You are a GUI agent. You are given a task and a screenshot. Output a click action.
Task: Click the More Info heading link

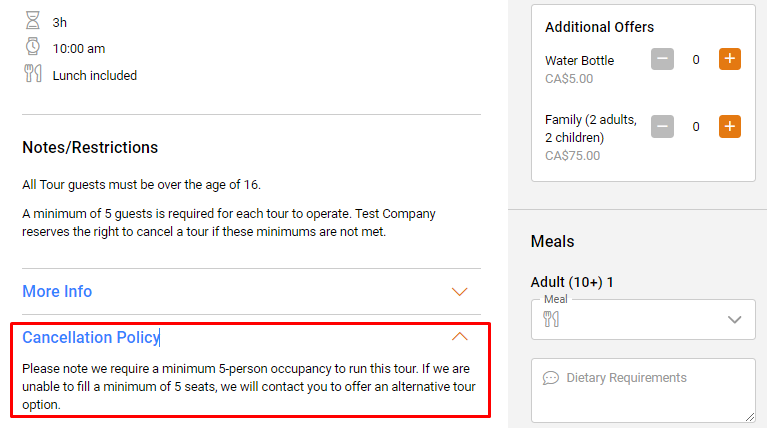[57, 292]
